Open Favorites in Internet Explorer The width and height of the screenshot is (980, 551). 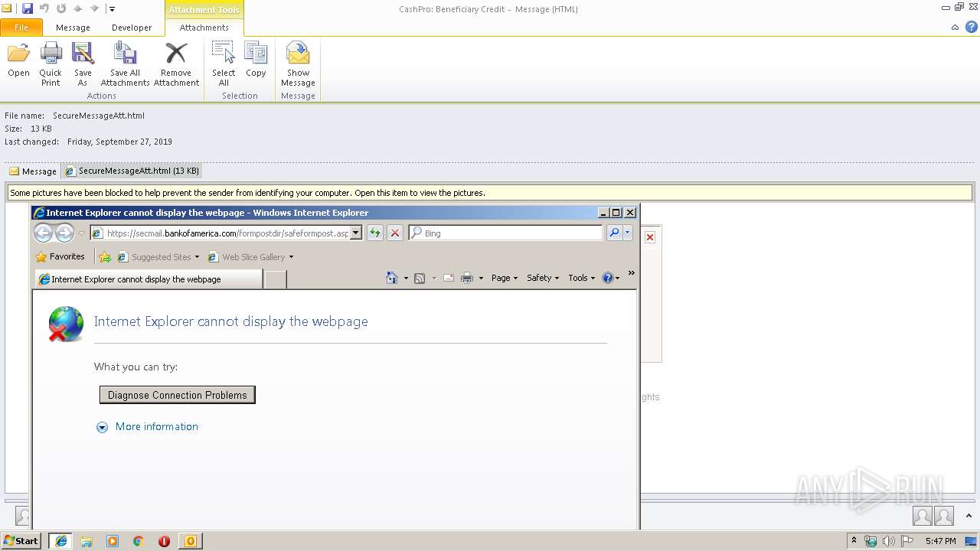pos(60,256)
